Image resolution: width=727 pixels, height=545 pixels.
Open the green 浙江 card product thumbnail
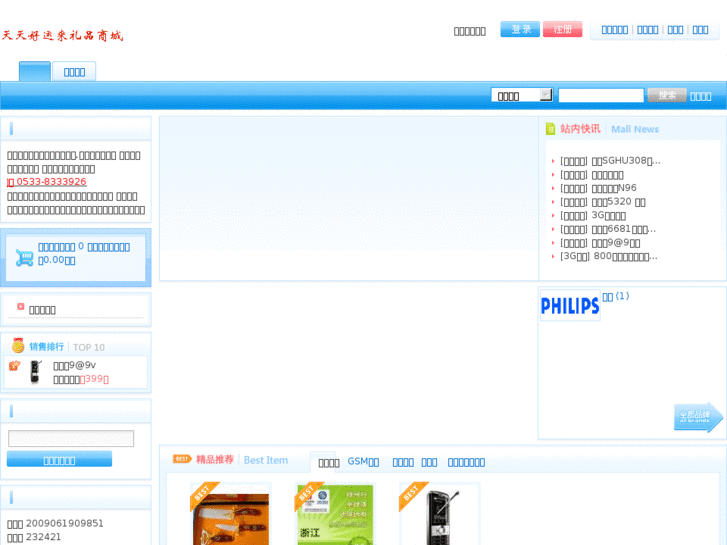click(x=335, y=514)
